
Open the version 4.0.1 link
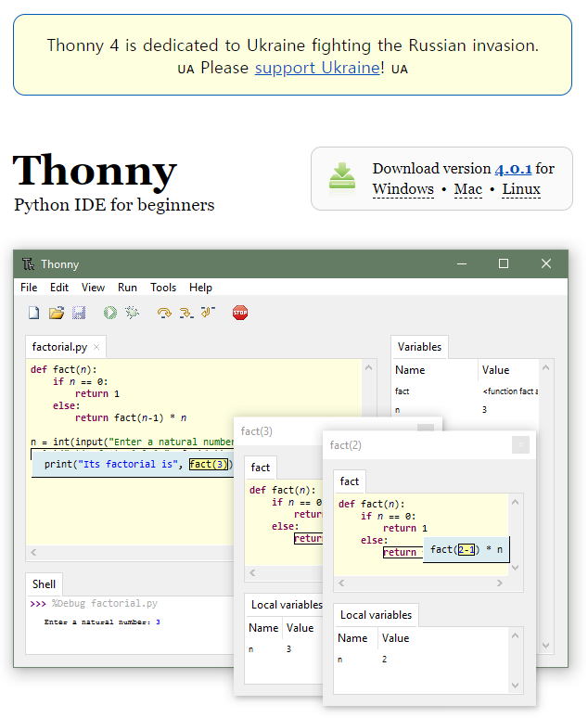click(513, 169)
